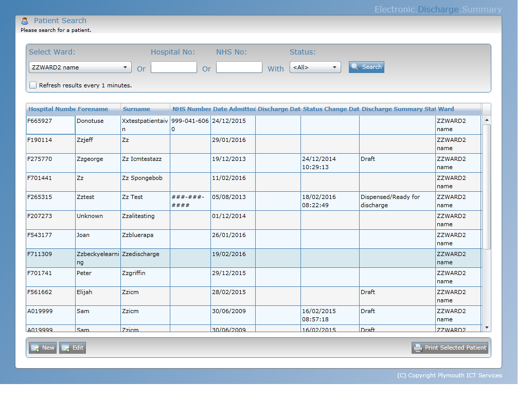Sort by Date Admitted column header
The height and width of the screenshot is (400, 532).
(233, 109)
